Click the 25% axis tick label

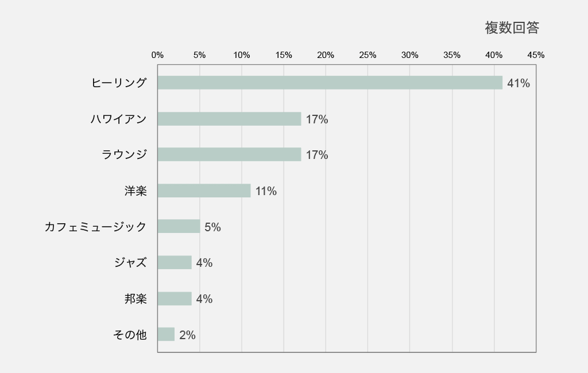(367, 55)
